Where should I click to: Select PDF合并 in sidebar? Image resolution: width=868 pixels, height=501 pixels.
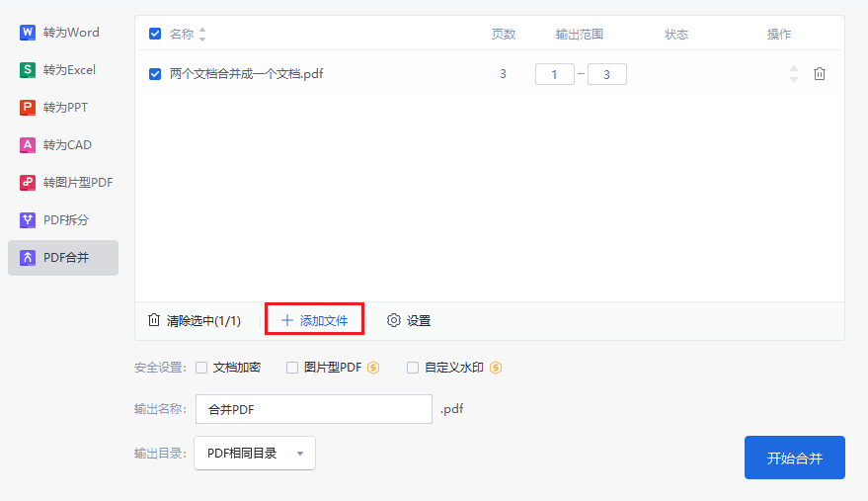coord(63,258)
